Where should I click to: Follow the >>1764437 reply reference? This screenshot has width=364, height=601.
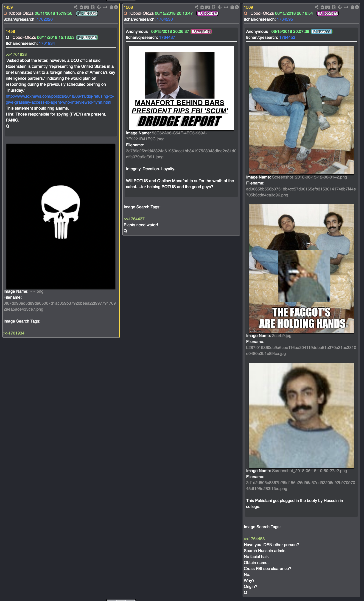tap(134, 219)
